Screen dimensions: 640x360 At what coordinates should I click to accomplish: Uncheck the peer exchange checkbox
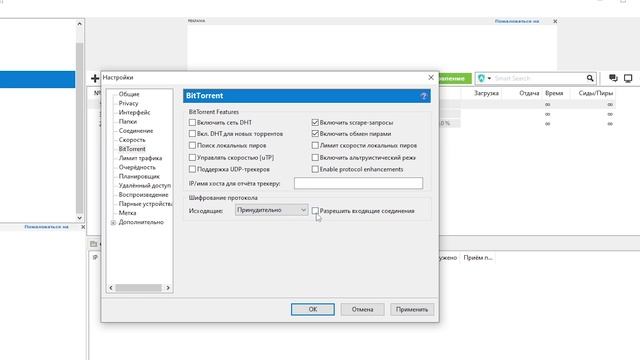[x=315, y=133]
